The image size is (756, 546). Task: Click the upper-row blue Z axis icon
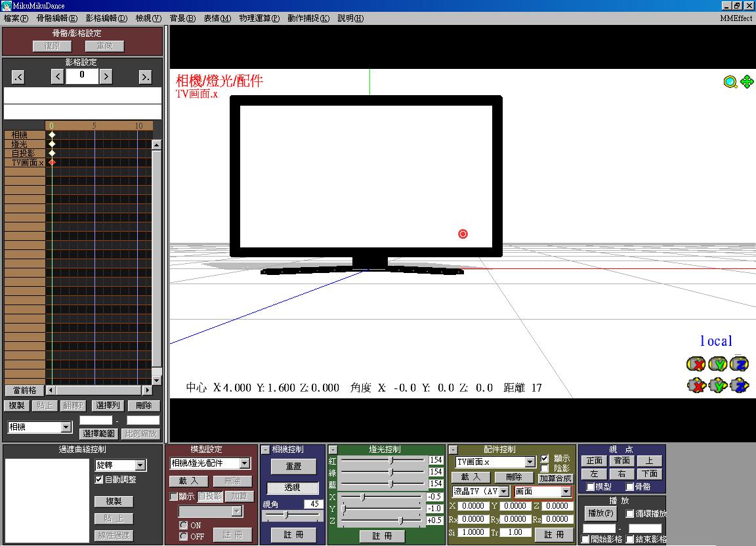(x=739, y=364)
